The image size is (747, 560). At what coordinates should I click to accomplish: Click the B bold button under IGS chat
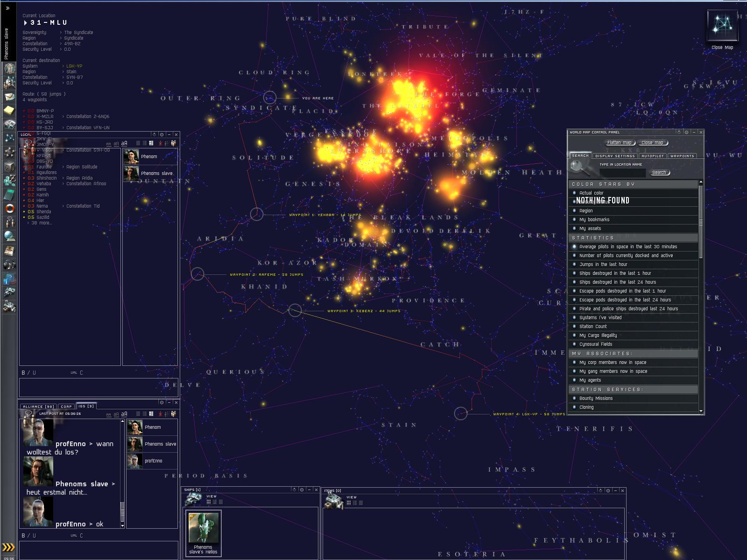pos(23,536)
